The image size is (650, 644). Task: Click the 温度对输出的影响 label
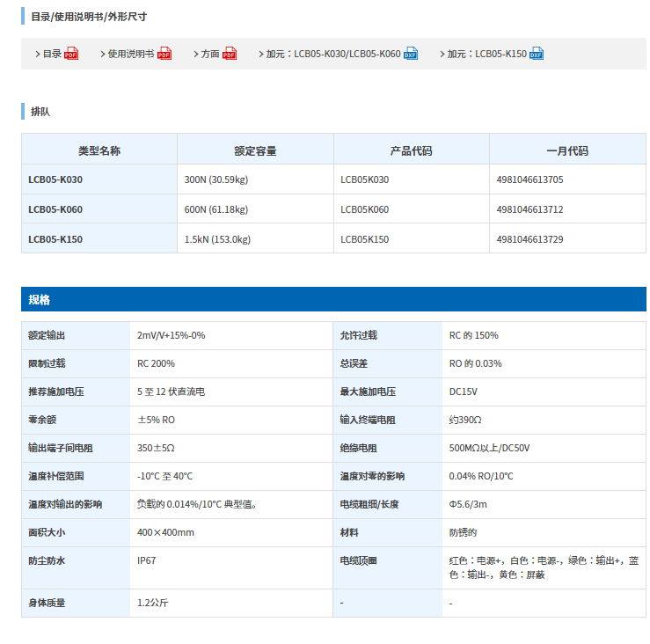65,505
